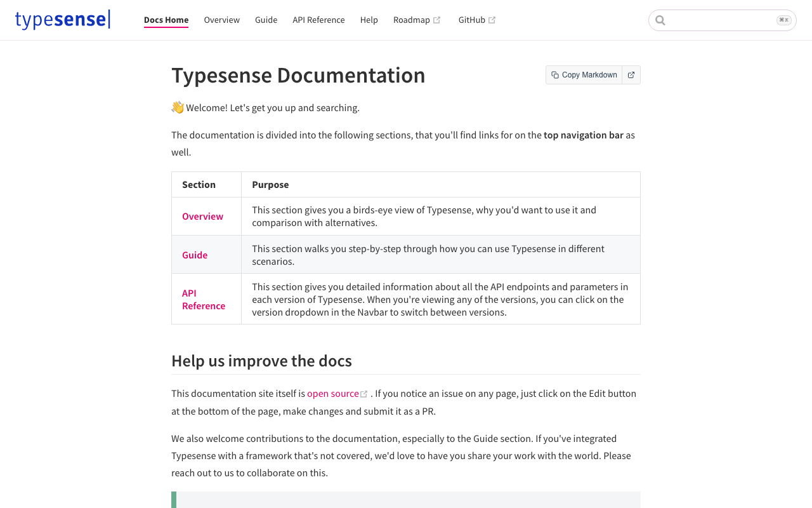Click the external link icon next to GitHub
The height and width of the screenshot is (508, 812).
pyautogui.click(x=492, y=20)
